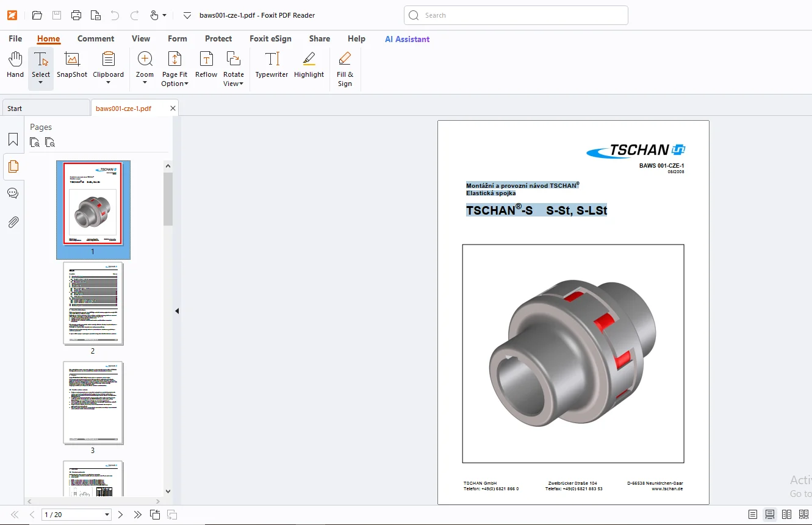Viewport: 812px width, 525px height.
Task: Switch to single page view mode
Action: [x=753, y=515]
